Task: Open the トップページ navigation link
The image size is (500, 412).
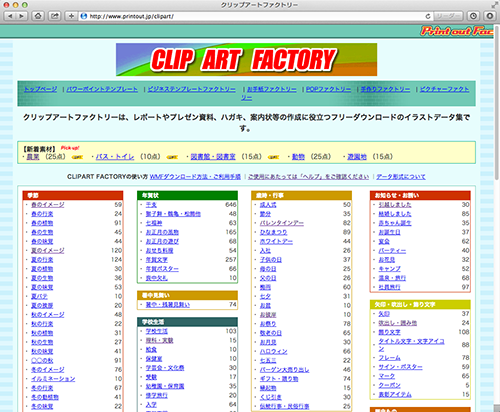Action: 40,89
